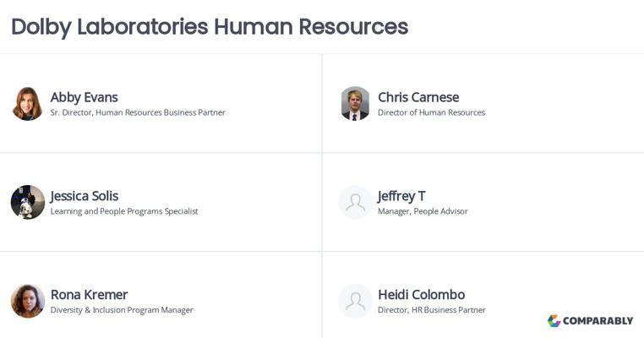Click Diversity & Inclusion Program Manager text
The width and height of the screenshot is (644, 338).
[x=122, y=310]
